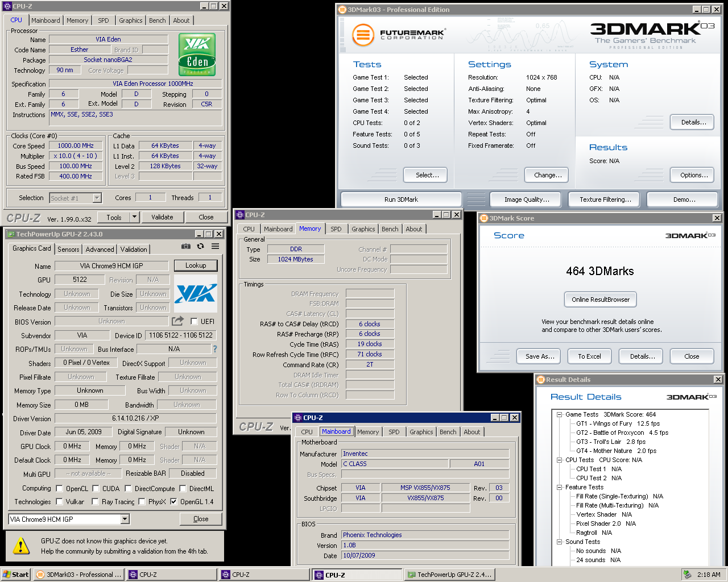Click the Online ResultBrowser button
This screenshot has width=728, height=582.
601,300
